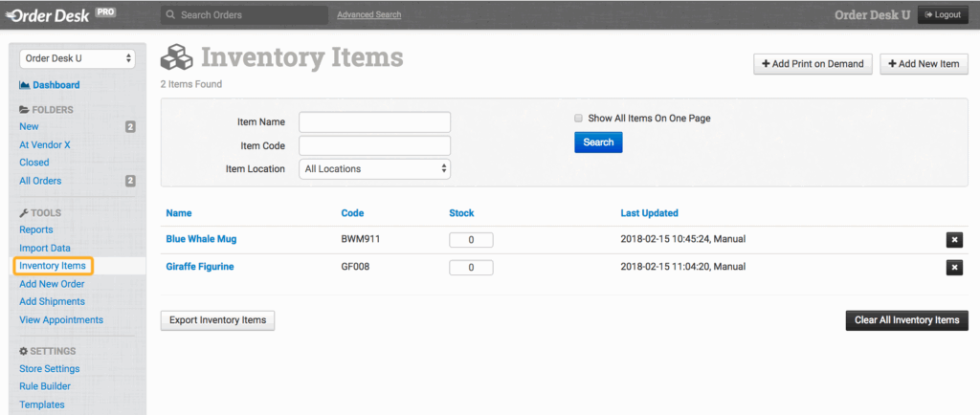Open the Item Location dropdown
This screenshot has height=415, width=980.
374,169
